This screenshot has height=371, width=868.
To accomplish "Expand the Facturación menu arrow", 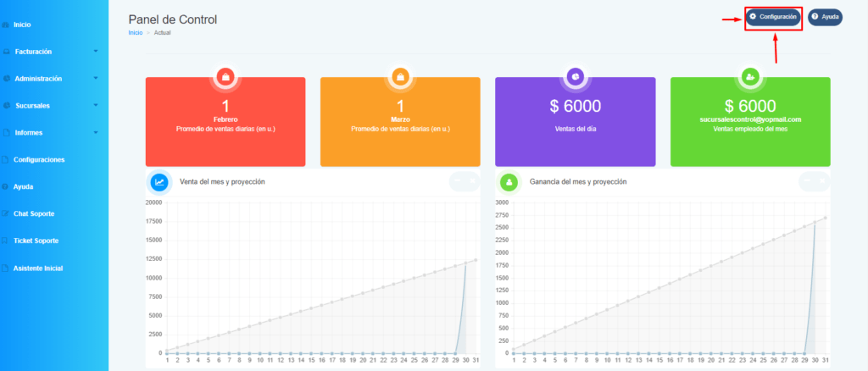I will (96, 52).
